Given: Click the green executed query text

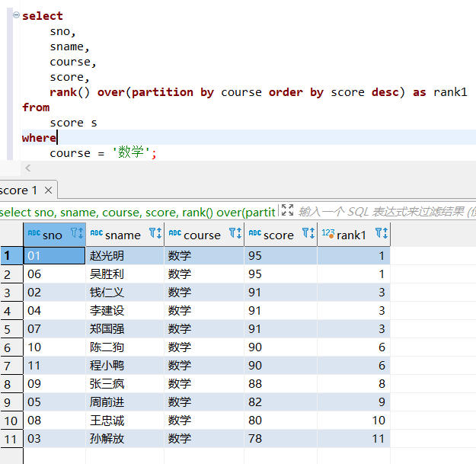Looking at the screenshot, I should tap(137, 213).
